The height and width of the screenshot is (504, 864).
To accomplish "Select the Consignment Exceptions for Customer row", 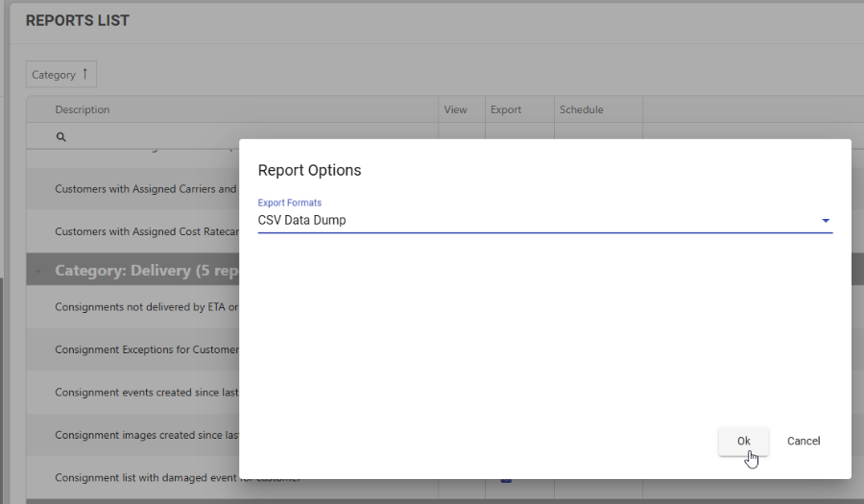I will (x=144, y=349).
